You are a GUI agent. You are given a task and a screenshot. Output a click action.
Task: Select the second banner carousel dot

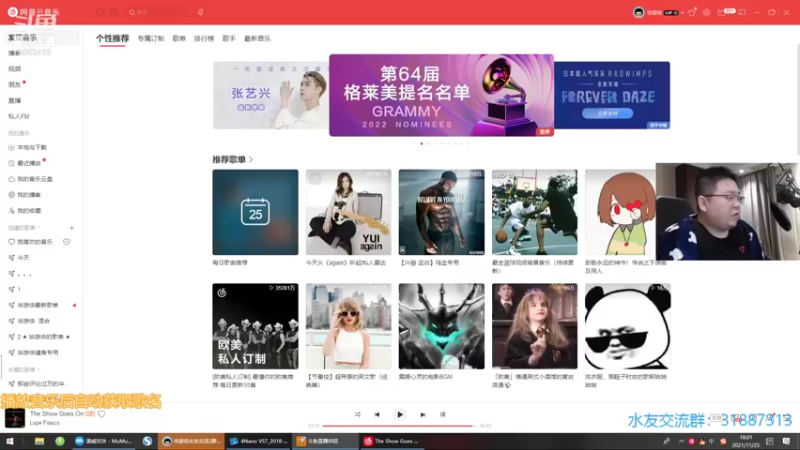coord(421,143)
